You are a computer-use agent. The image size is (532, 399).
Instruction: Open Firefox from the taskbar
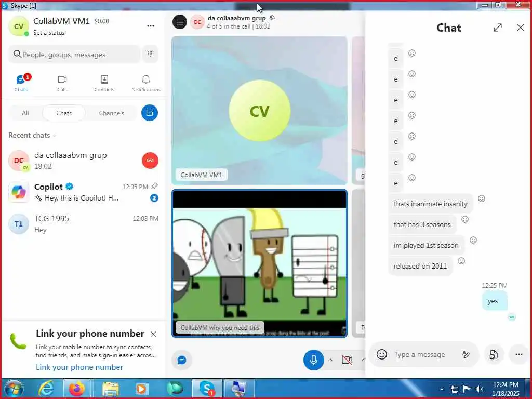(77, 389)
